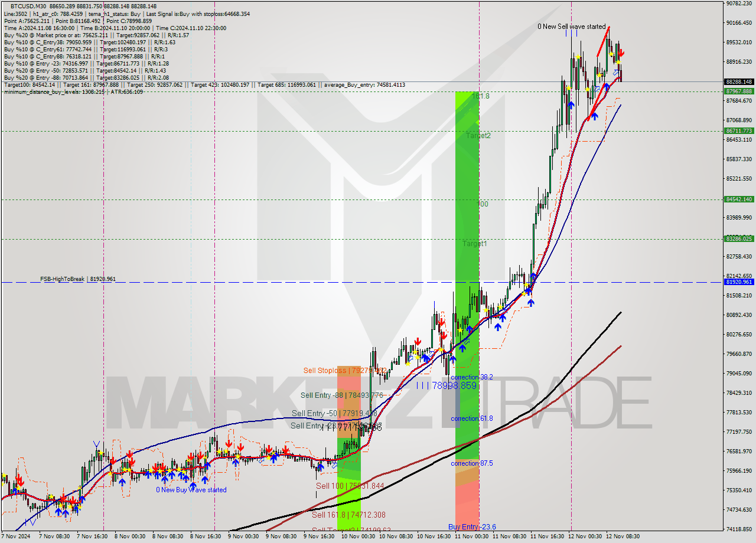
Task: Click the red sell arrow beside the latest candle
Action: [621, 53]
